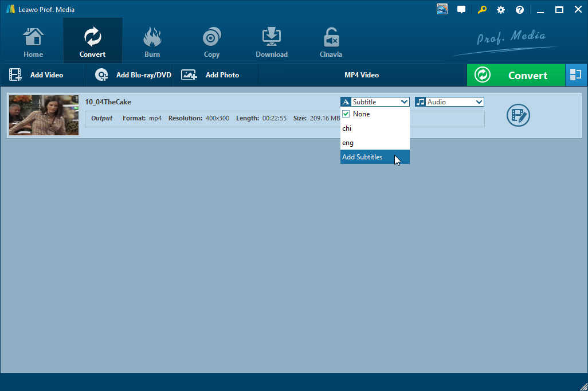Viewport: 588px width, 391px height.
Task: Open help via question mark icon
Action: pos(519,10)
